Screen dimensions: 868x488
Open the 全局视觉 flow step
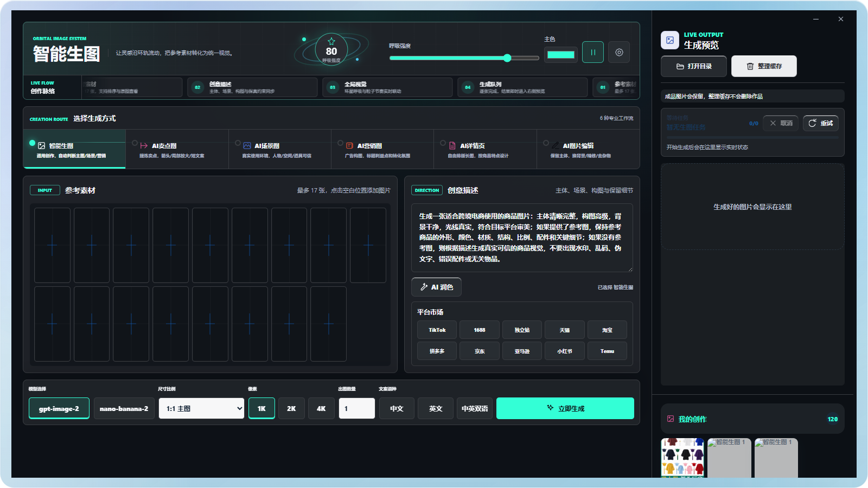coord(387,87)
